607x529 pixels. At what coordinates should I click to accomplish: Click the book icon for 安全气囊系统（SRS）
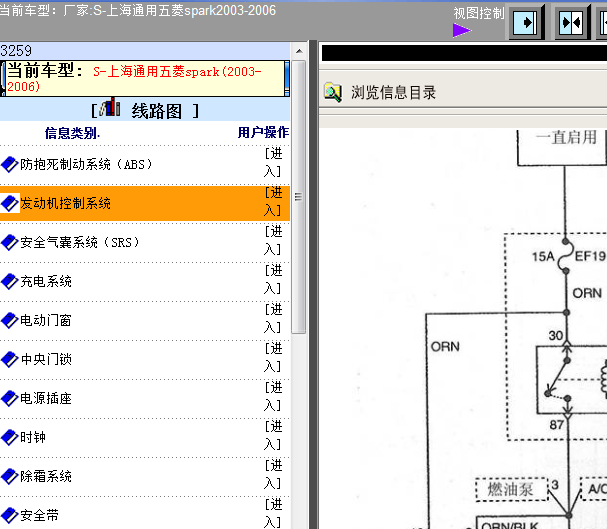tap(9, 243)
